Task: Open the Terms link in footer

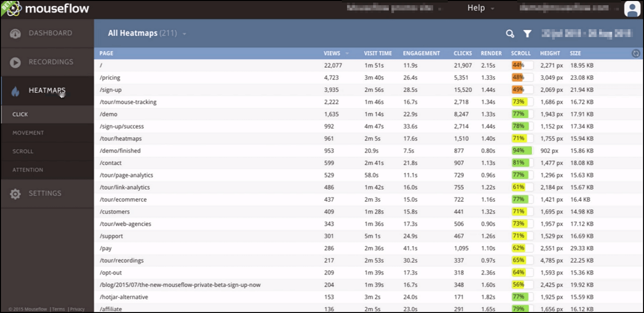Action: (58, 309)
